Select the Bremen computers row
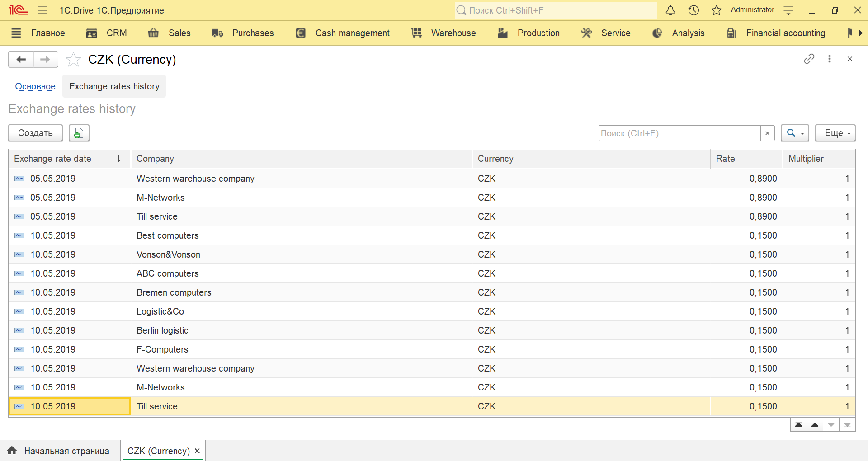The height and width of the screenshot is (461, 868). click(x=432, y=292)
